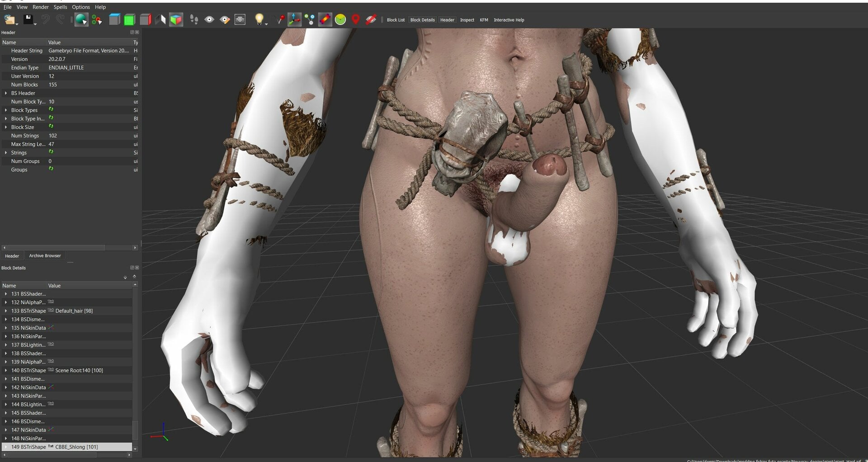Take a viewport screenshot with camera icon
Image resolution: width=868 pixels, height=462 pixels.
[240, 19]
